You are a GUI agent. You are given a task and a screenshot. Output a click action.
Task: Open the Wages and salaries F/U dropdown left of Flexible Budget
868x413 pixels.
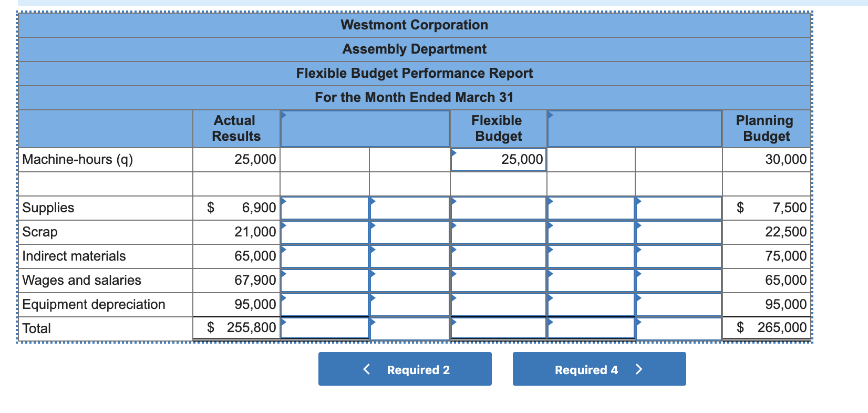click(x=410, y=281)
